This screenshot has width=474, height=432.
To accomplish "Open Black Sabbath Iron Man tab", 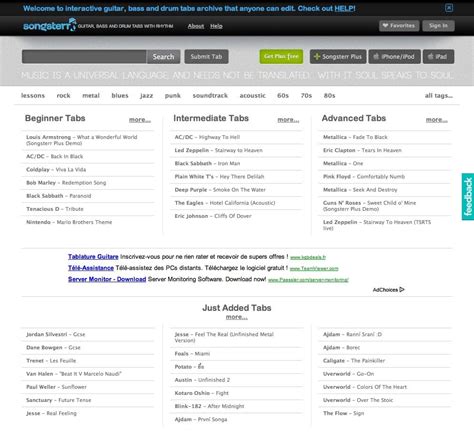I will [x=207, y=163].
